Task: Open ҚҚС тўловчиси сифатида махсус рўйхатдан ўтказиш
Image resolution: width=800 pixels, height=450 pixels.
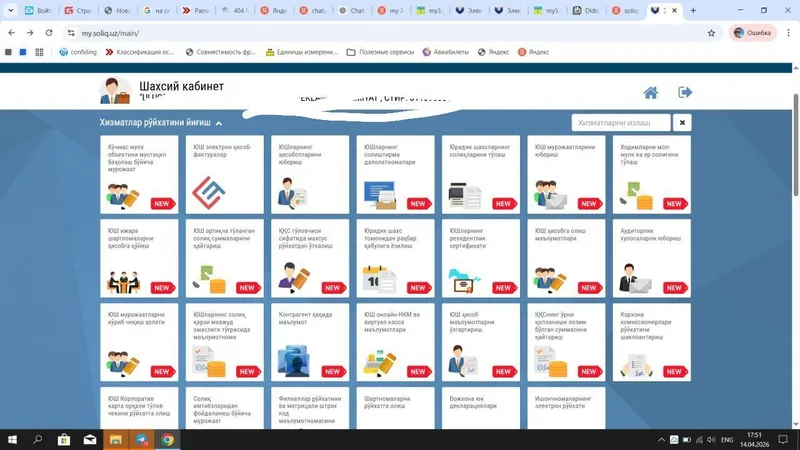Action: pos(310,258)
